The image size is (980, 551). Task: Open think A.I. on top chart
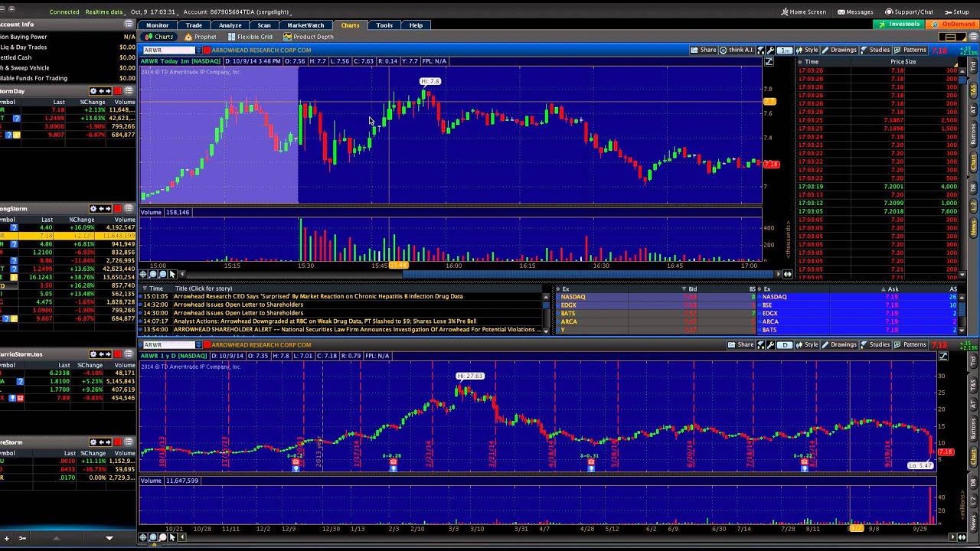point(737,50)
